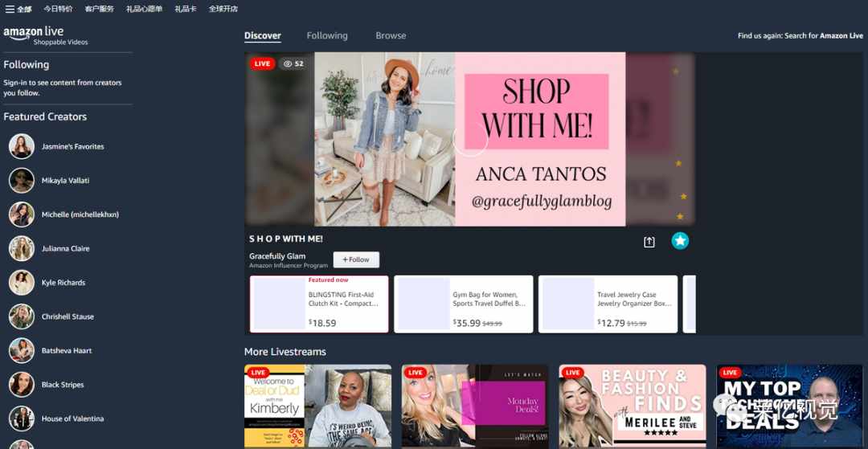Click Black Stripes avatar
Image resolution: width=868 pixels, height=449 pixels.
point(22,385)
